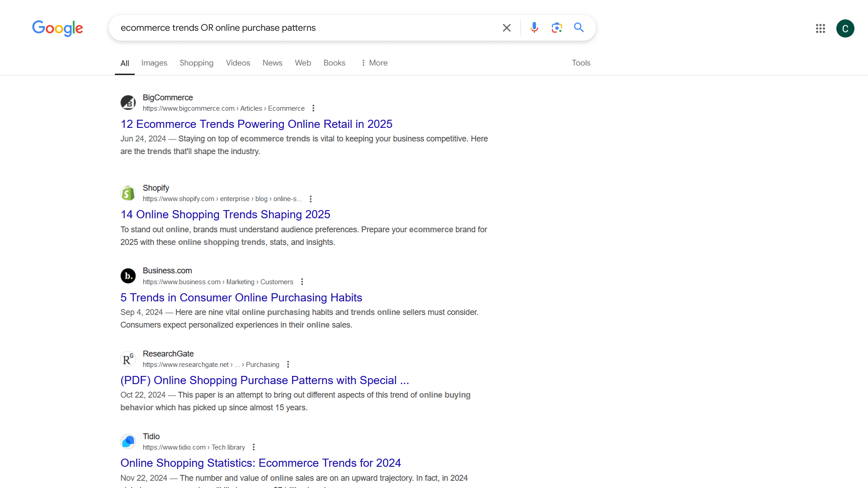
Task: Click the 'Sep 4, 2024' result date
Action: click(142, 312)
